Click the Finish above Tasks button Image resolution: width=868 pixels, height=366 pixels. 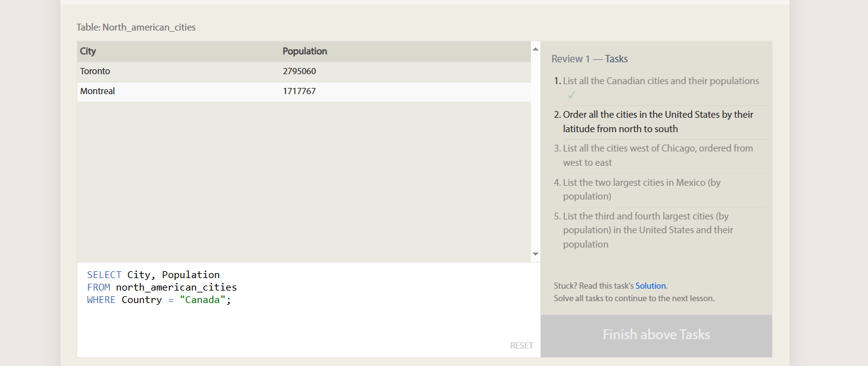click(656, 335)
